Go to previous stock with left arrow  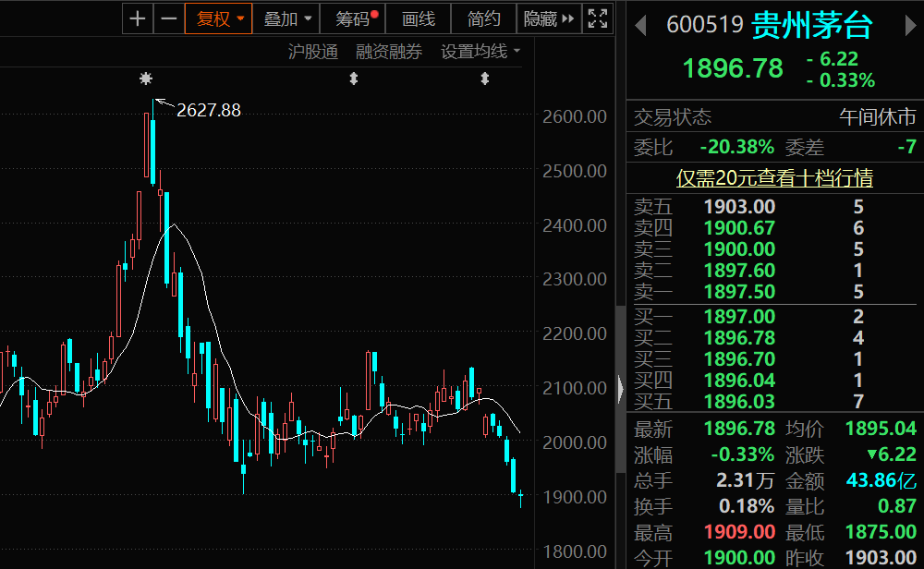coord(641,26)
